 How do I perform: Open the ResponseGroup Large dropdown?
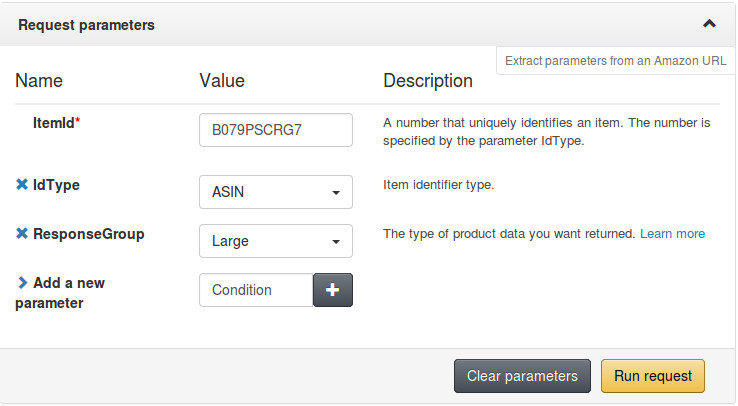[x=276, y=241]
